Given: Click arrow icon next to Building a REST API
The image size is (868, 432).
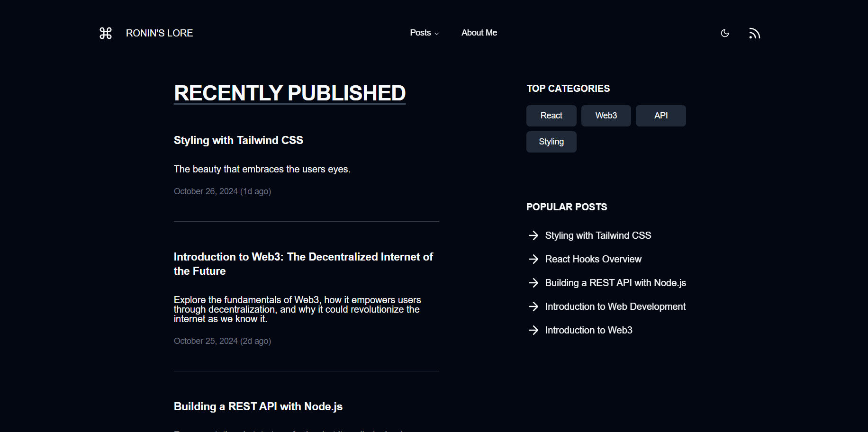Looking at the screenshot, I should 533,283.
